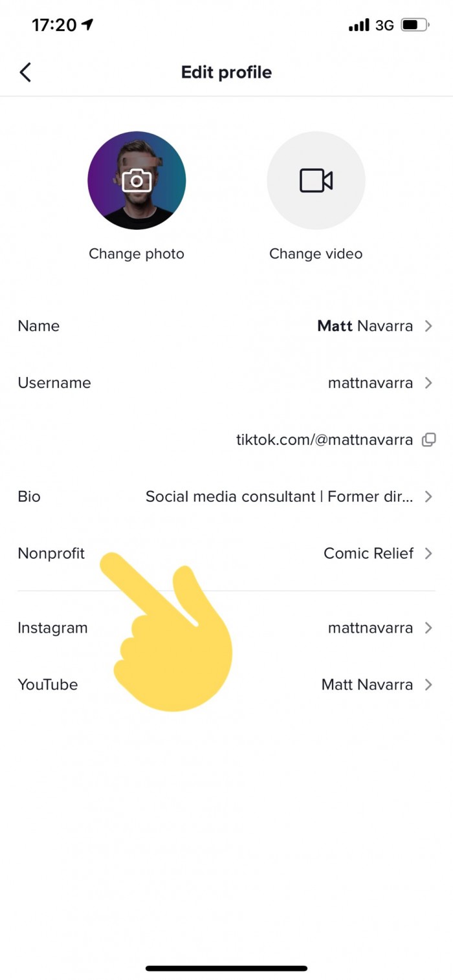Open Nonprofit selection chevron
The width and height of the screenshot is (453, 980).
click(428, 554)
